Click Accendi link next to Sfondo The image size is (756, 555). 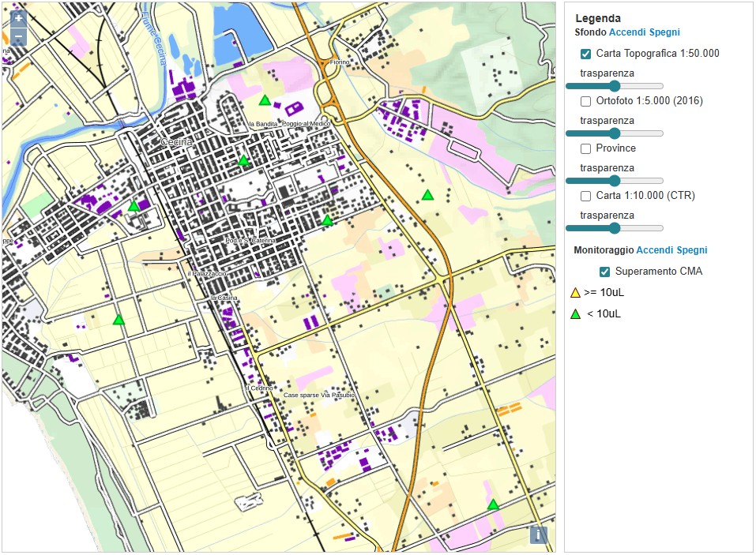[x=627, y=32]
